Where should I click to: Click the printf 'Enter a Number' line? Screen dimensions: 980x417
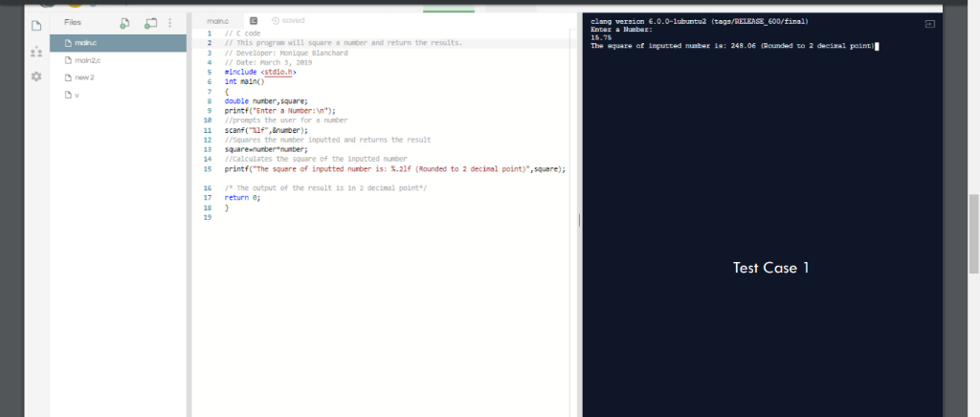coord(280,111)
